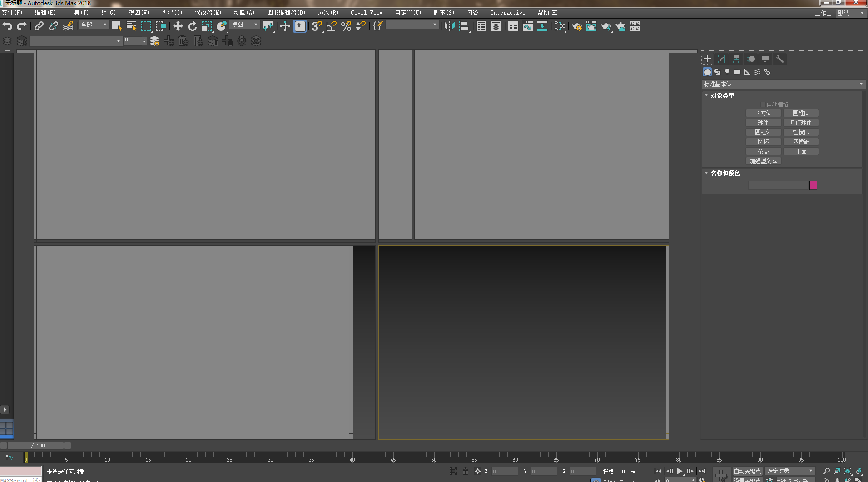
Task: Open the '标准基本体' category dropdown
Action: tap(783, 84)
